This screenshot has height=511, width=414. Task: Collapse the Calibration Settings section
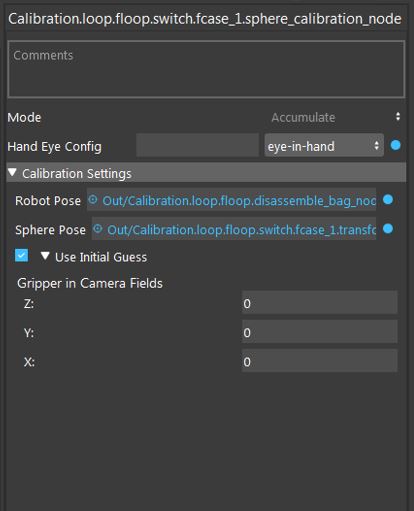(x=12, y=172)
